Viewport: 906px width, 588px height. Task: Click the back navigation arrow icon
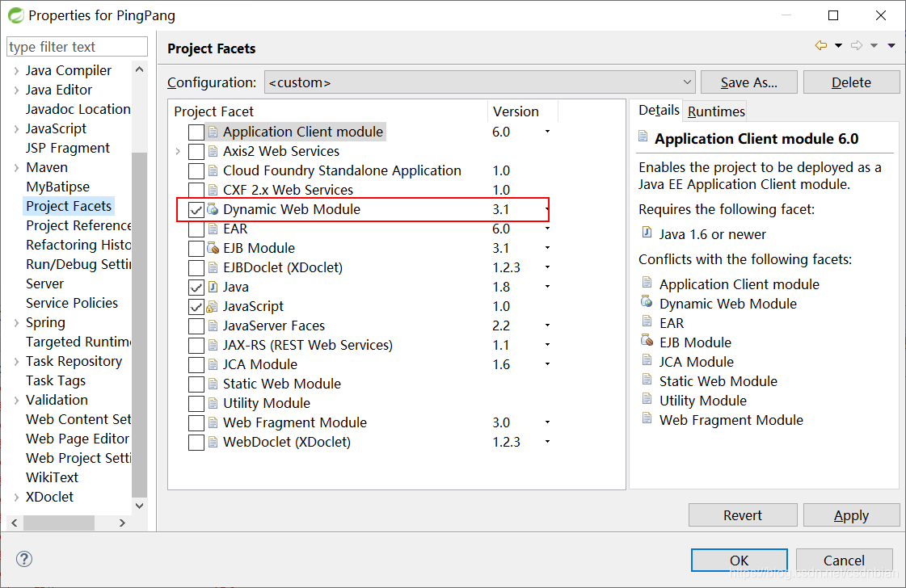click(x=821, y=45)
